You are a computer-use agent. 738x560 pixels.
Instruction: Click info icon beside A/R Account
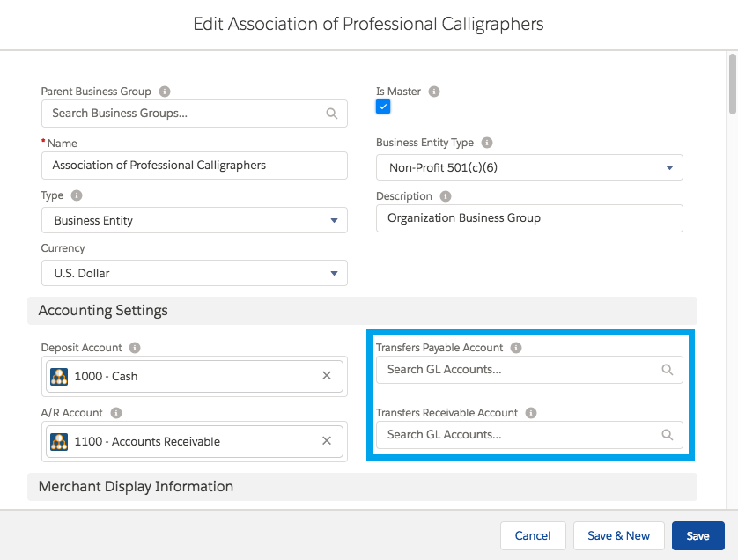point(116,413)
